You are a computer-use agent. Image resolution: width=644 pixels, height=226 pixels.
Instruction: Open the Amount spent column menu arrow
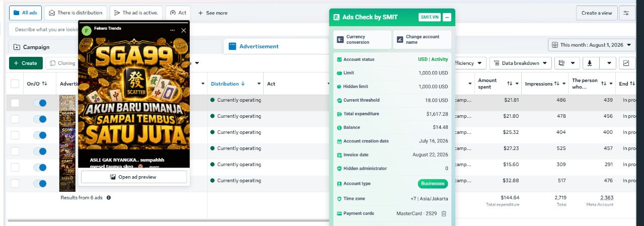pos(517,84)
